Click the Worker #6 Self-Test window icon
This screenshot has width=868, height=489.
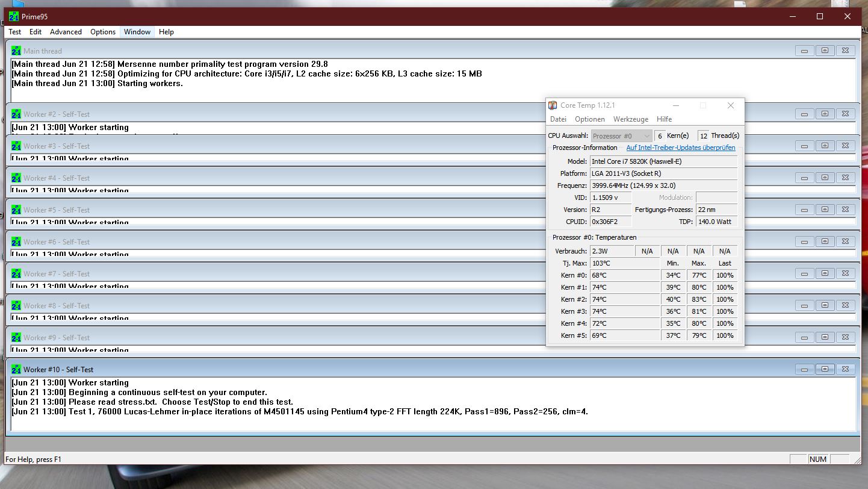pyautogui.click(x=16, y=241)
